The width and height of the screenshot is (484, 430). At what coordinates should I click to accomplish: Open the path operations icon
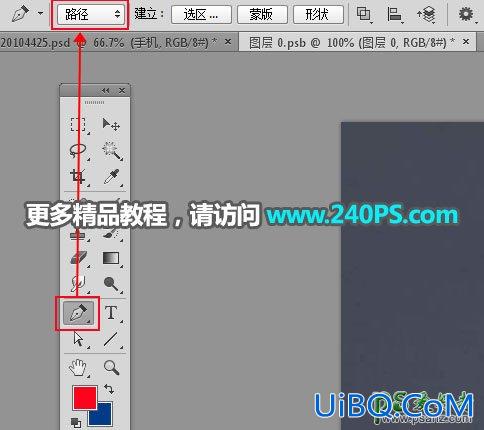[x=364, y=15]
